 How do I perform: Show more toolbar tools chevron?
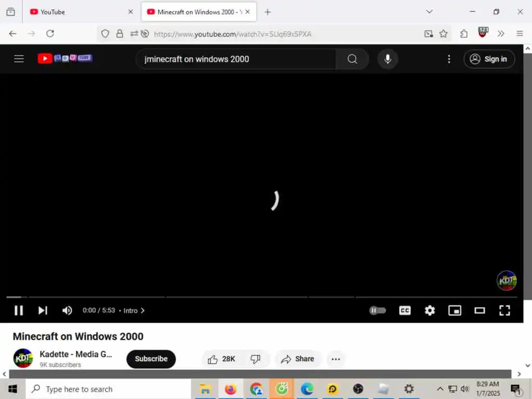click(x=501, y=34)
